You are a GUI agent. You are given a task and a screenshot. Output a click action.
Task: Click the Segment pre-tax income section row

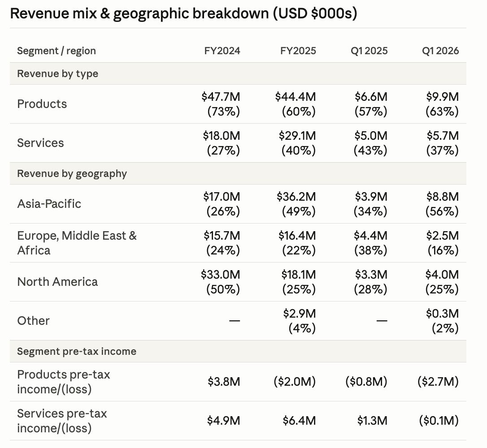[x=238, y=351]
